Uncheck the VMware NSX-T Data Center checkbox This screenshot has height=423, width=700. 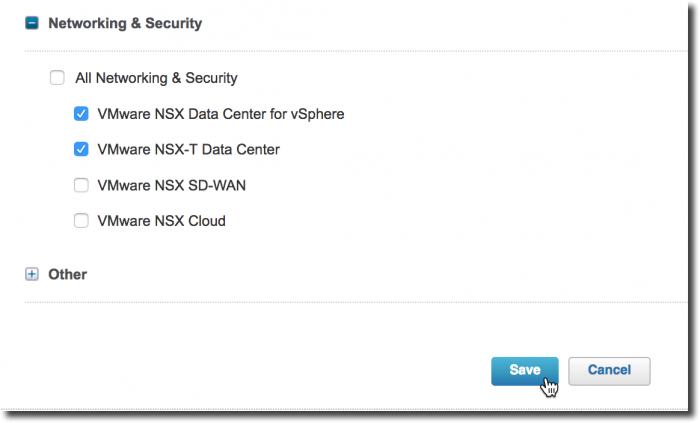(81, 149)
